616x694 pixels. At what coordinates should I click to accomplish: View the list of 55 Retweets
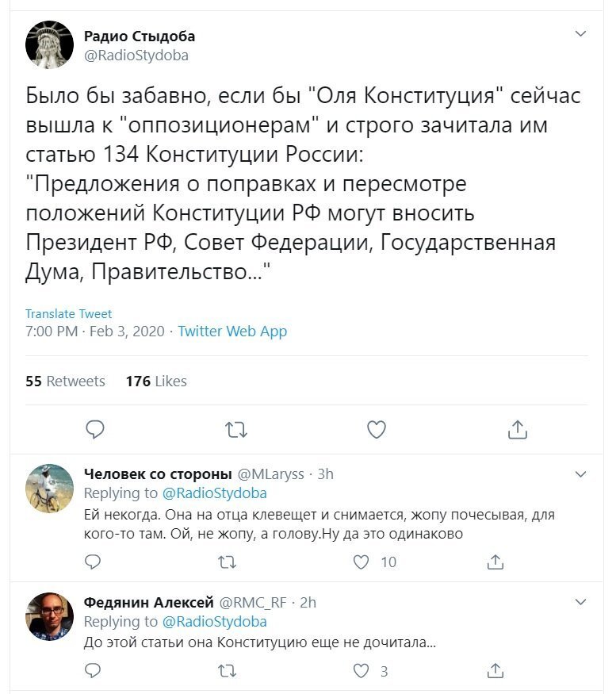coord(65,381)
